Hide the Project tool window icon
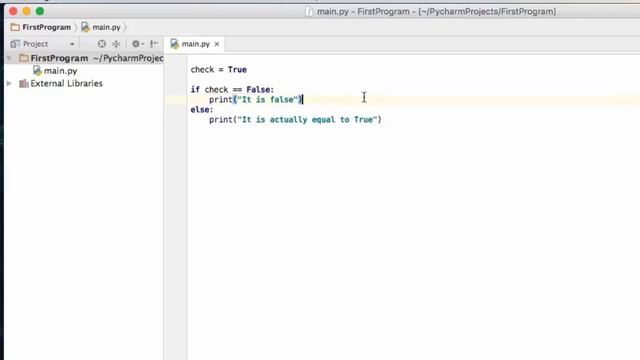 point(154,44)
